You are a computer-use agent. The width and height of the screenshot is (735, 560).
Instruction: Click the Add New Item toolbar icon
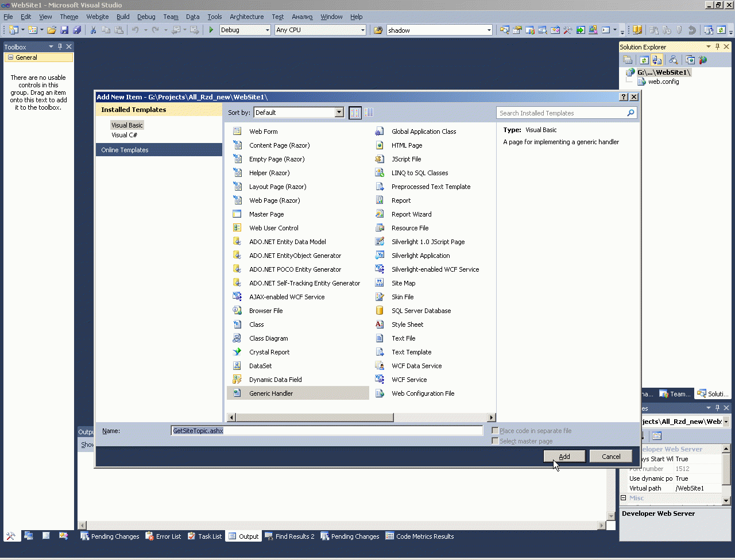pos(33,30)
